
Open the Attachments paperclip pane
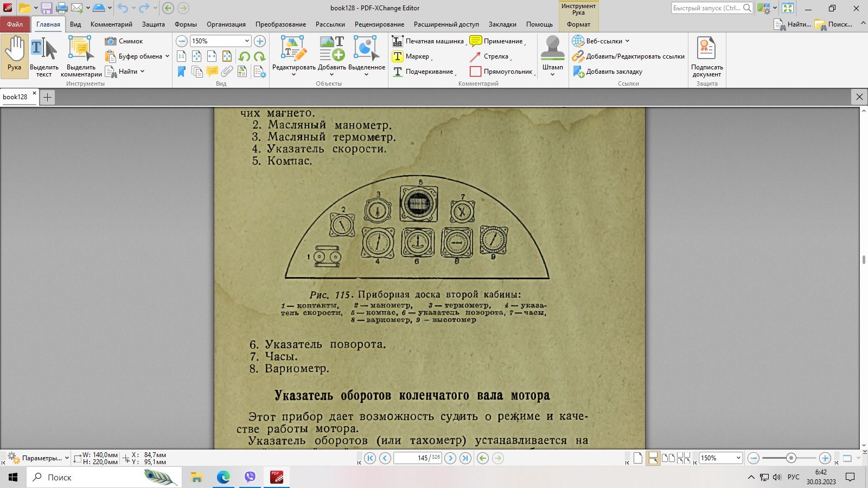(x=227, y=72)
